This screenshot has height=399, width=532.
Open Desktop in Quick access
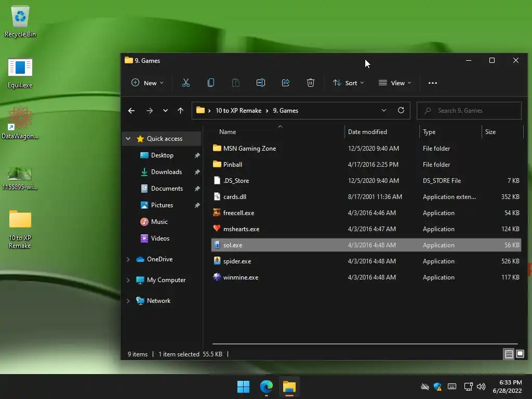tap(162, 155)
